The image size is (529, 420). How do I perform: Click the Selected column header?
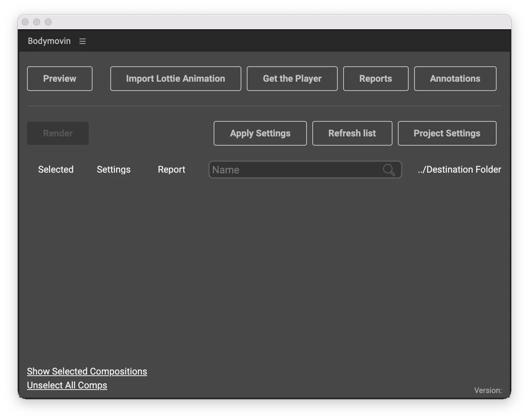coord(56,170)
